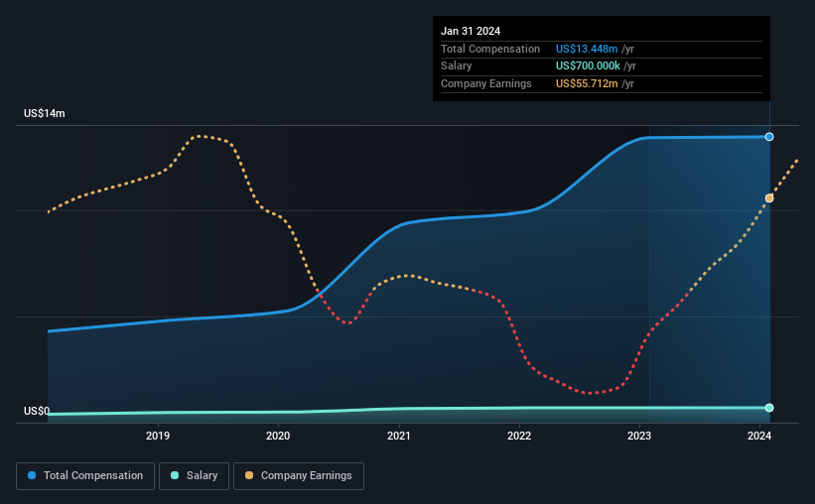Click the Total Compensation label in tooltip

coord(490,49)
